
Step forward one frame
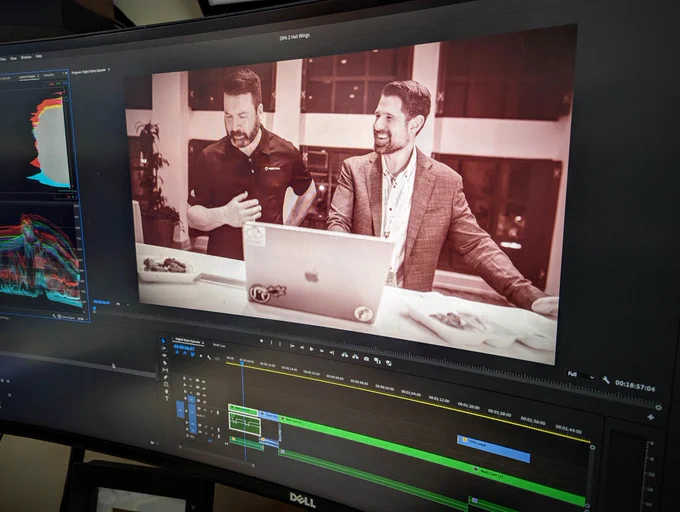point(322,351)
